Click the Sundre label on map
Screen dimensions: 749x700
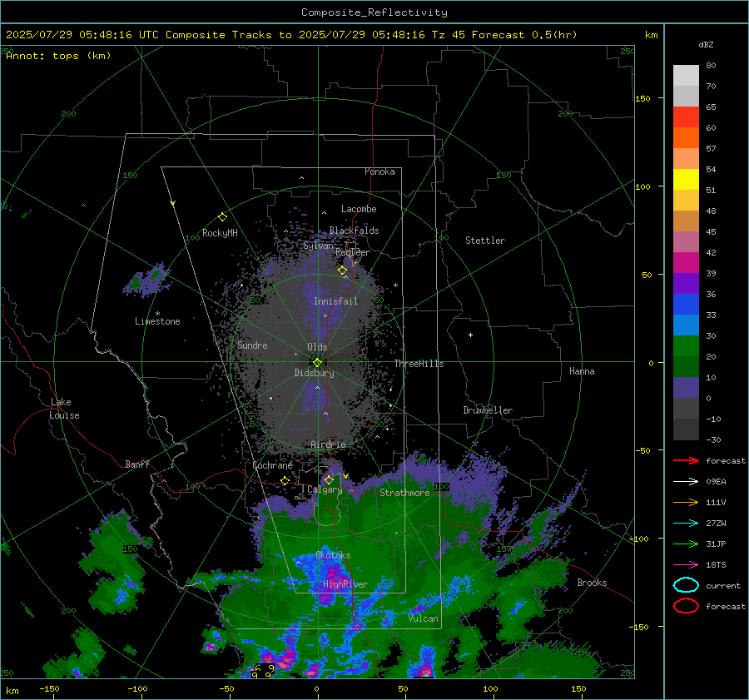tap(252, 345)
